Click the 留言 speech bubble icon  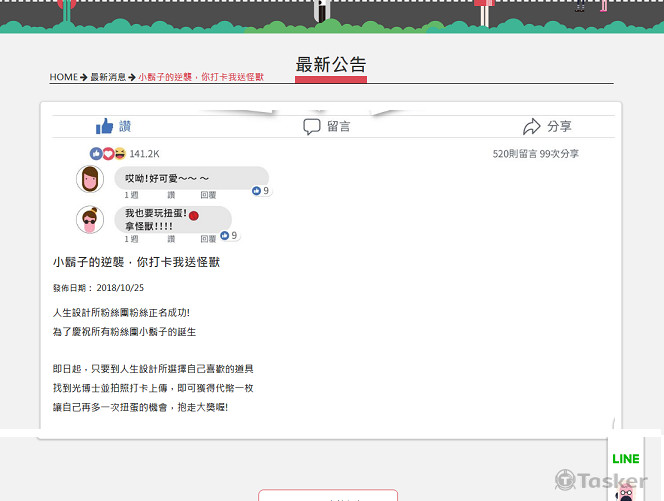[312, 127]
